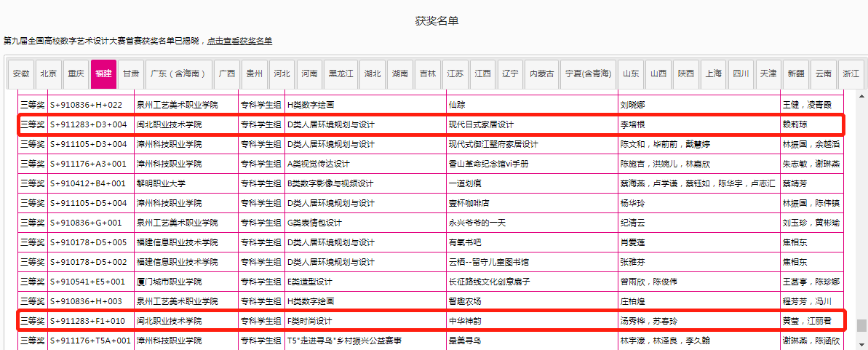Click the work title 中华神韵
868x350 pixels.
pos(465,321)
